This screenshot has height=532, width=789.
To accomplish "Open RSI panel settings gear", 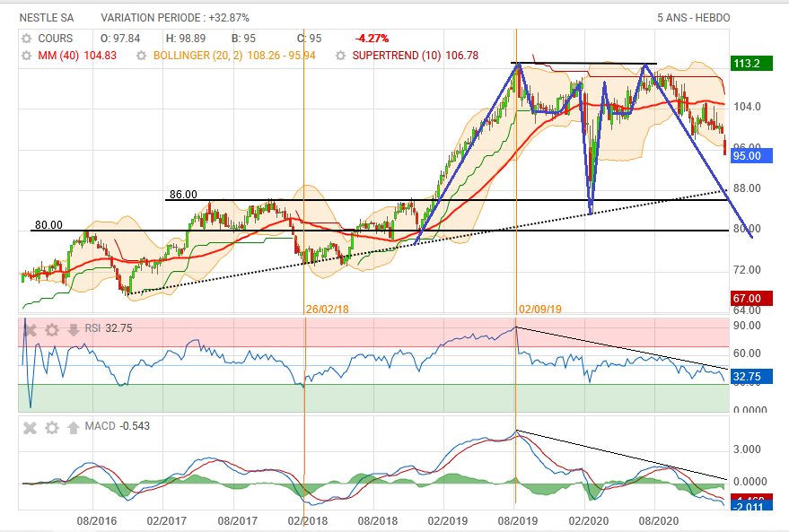I will (52, 330).
